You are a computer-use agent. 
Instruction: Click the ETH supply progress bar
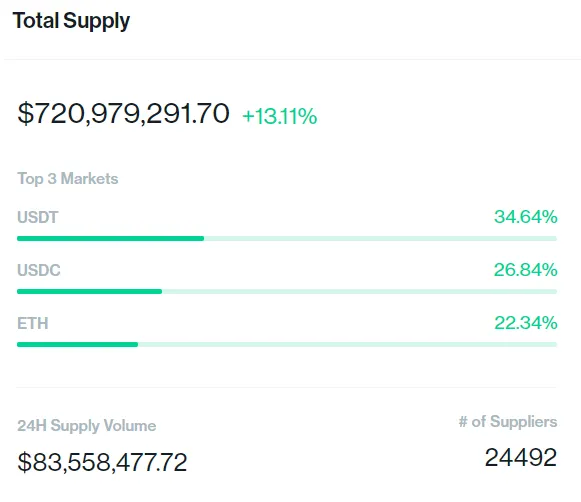[x=287, y=345]
